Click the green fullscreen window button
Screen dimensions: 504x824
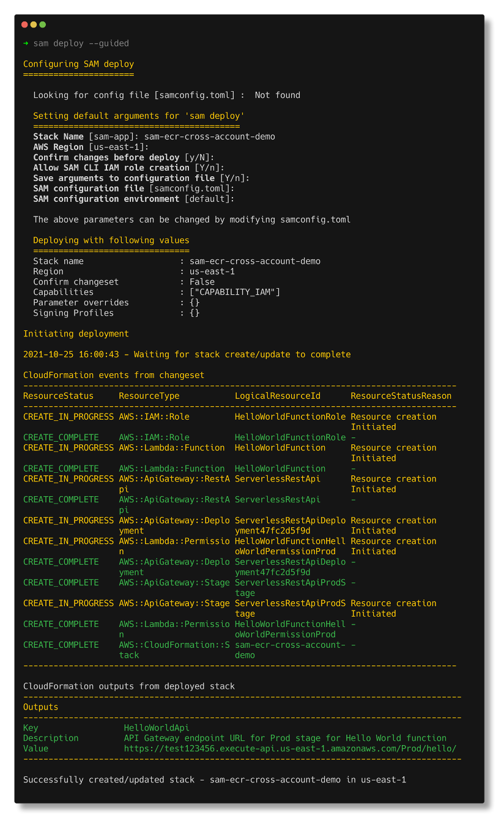point(41,24)
